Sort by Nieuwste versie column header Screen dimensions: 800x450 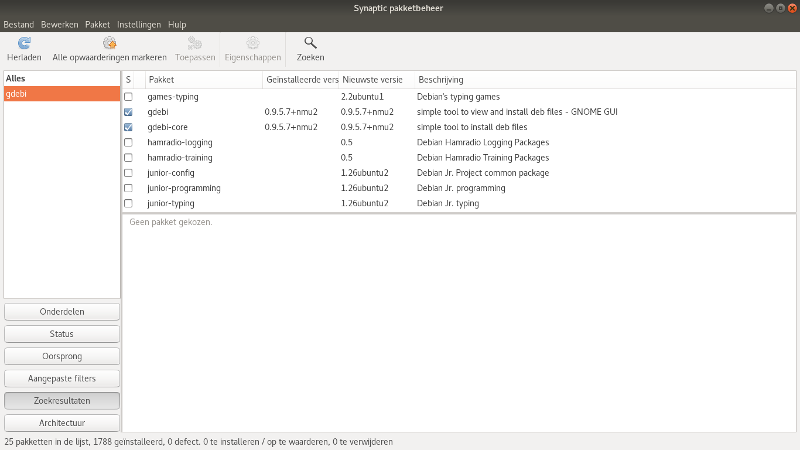coord(377,80)
